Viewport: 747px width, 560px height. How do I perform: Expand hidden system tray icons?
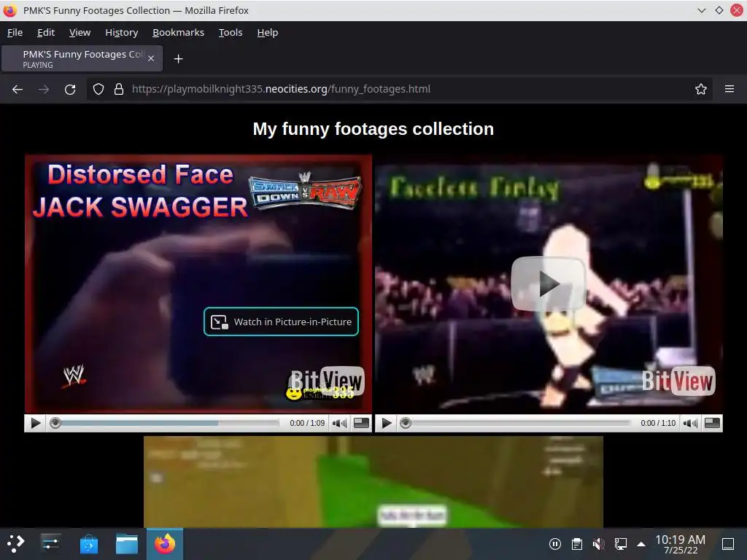click(x=641, y=544)
